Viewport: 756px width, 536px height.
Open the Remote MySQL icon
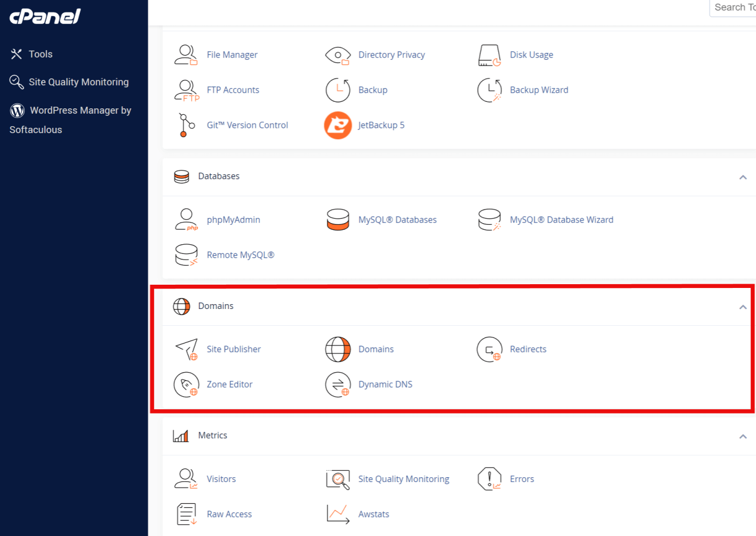[x=187, y=255]
